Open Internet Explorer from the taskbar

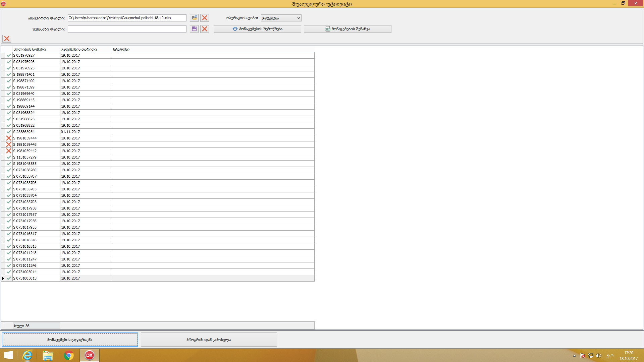point(27,355)
